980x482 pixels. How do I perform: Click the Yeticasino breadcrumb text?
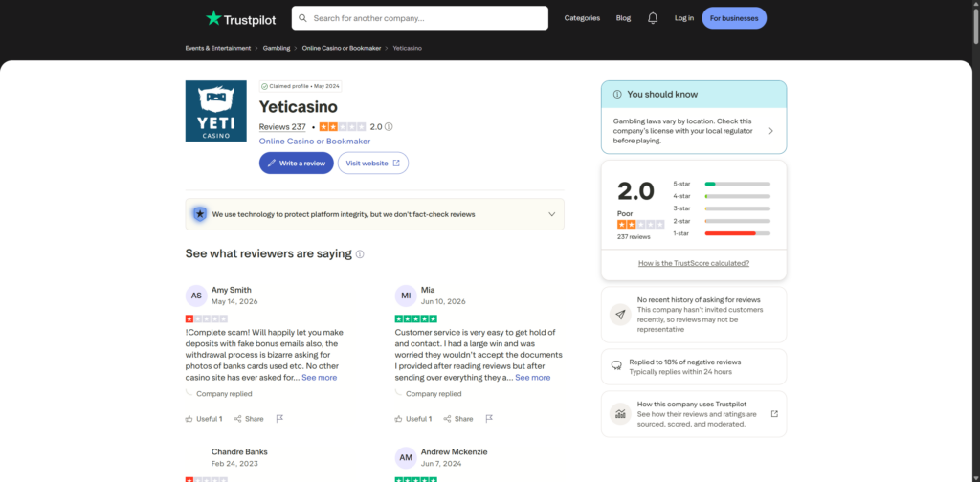tap(407, 48)
